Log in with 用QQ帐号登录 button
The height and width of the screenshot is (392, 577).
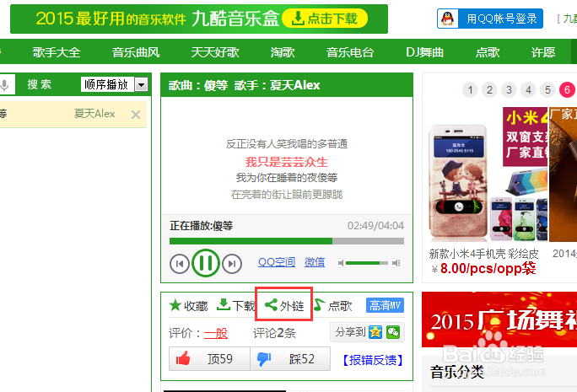[490, 19]
